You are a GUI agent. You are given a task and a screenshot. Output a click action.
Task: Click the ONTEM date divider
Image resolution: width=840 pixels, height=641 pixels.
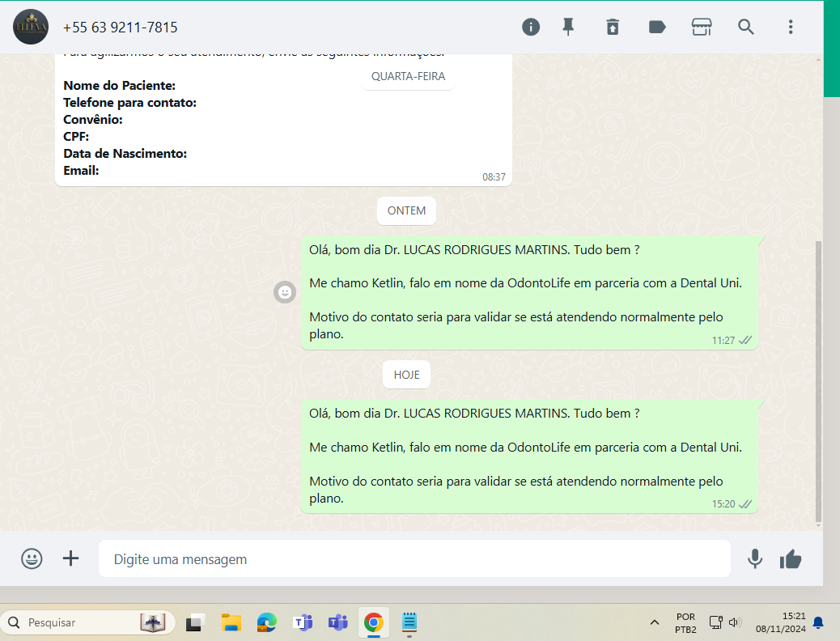click(406, 210)
